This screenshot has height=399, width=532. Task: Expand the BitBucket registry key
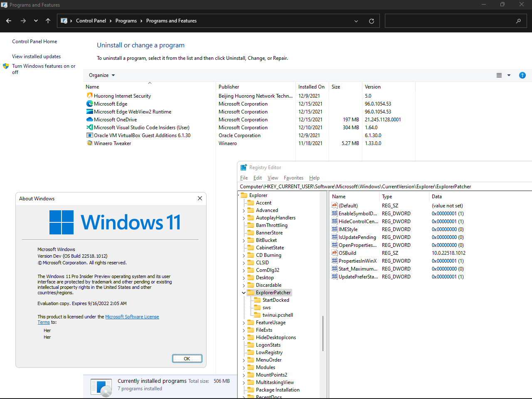[244, 240]
